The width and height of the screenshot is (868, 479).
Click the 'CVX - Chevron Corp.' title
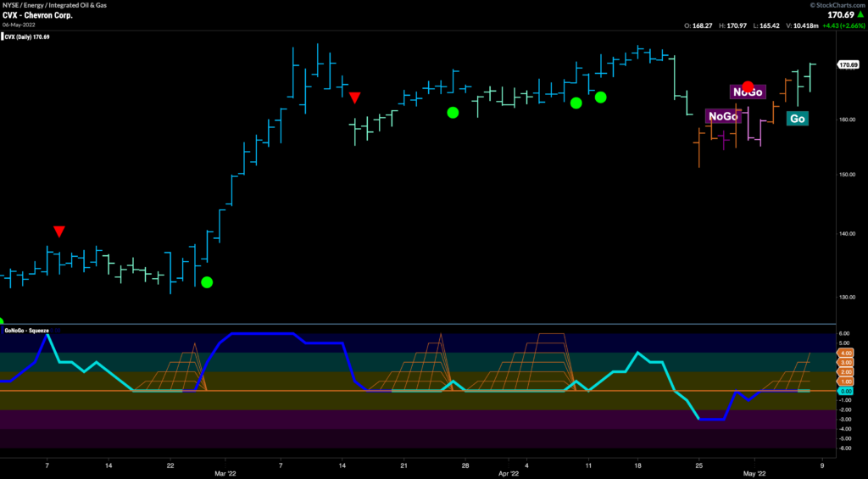37,15
